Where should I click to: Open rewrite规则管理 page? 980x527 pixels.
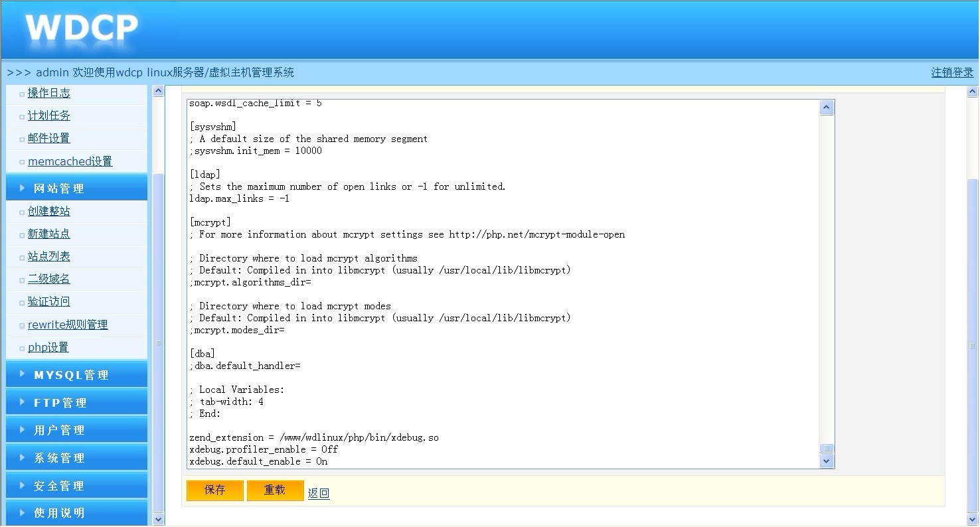(68, 325)
